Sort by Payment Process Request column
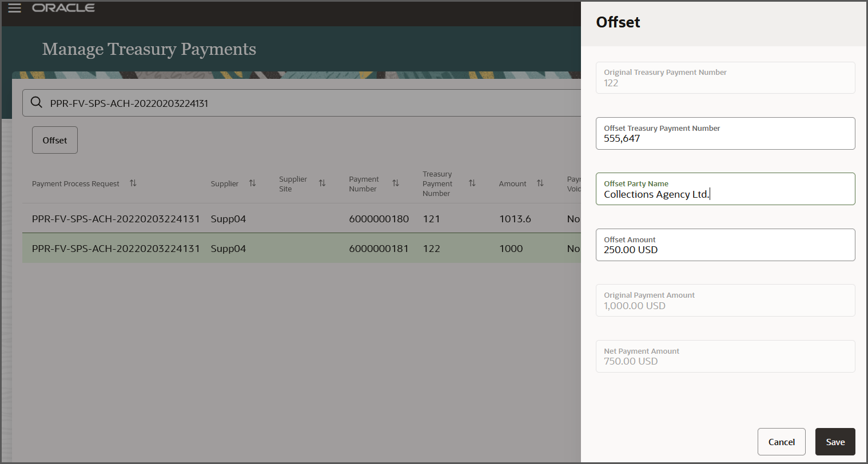 click(x=133, y=183)
